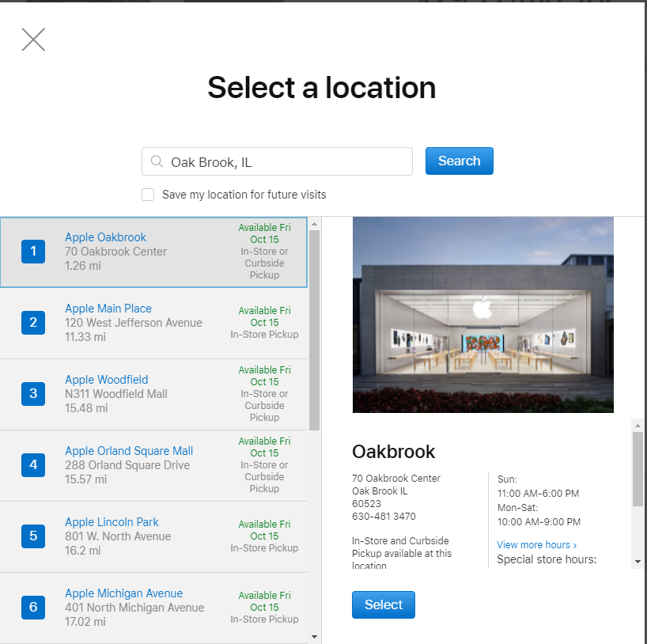The height and width of the screenshot is (644, 647).
Task: Click the 11:00 AM-6:00 PM Sunday hours
Action: (538, 494)
